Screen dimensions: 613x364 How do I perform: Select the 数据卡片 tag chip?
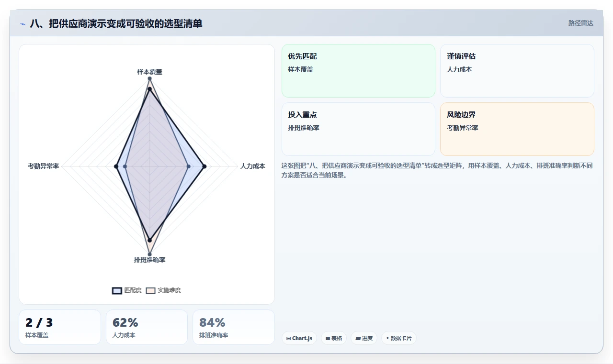[399, 338]
